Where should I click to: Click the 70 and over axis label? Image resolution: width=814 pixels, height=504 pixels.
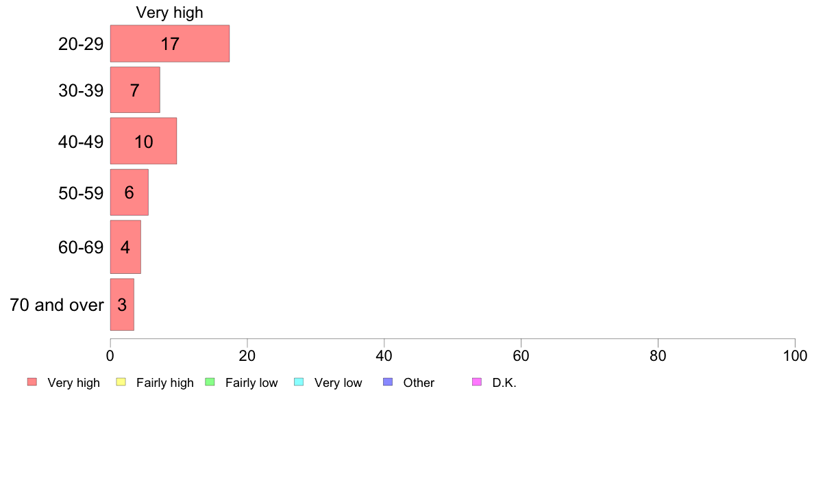[x=57, y=305]
